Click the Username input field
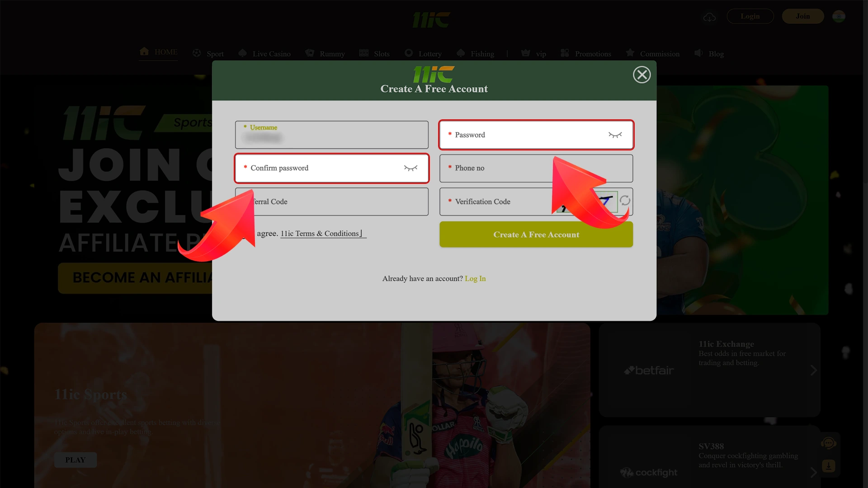868x488 pixels. coord(331,135)
